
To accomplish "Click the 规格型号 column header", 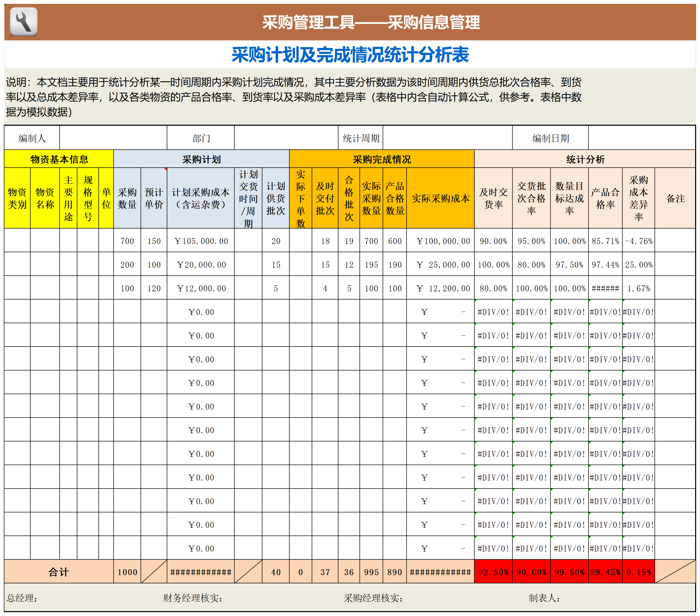I will coord(88,198).
